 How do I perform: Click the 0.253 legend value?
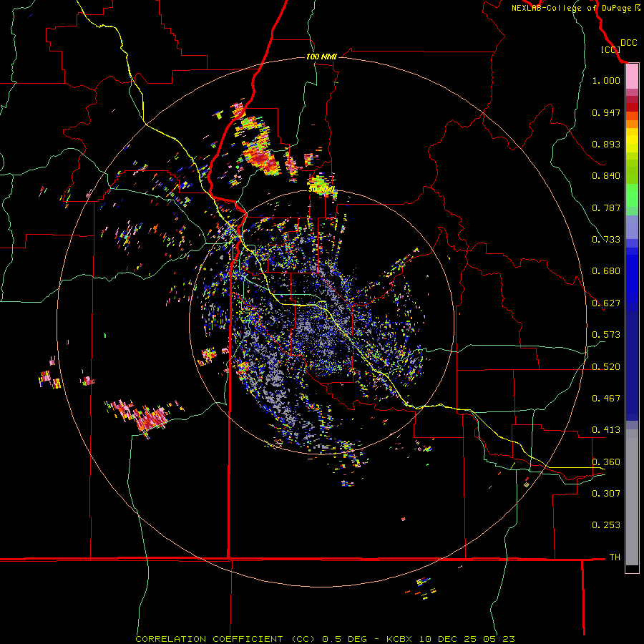pos(606,525)
